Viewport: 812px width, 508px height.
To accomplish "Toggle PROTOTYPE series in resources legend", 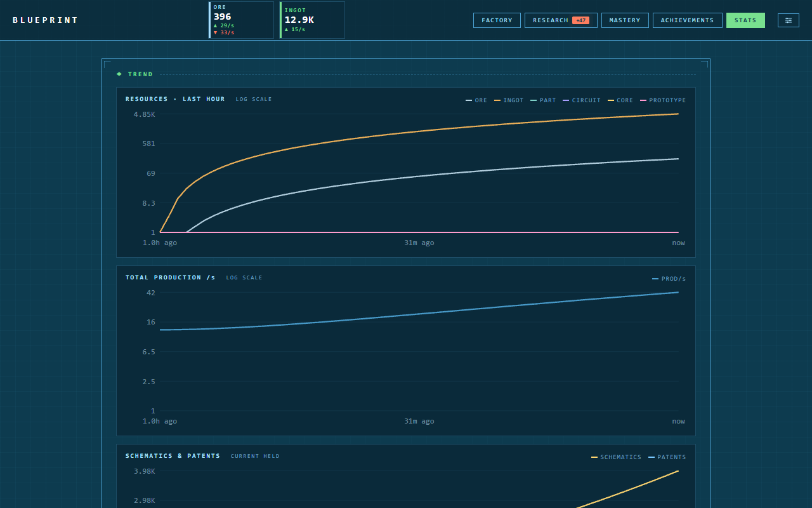I will point(663,100).
